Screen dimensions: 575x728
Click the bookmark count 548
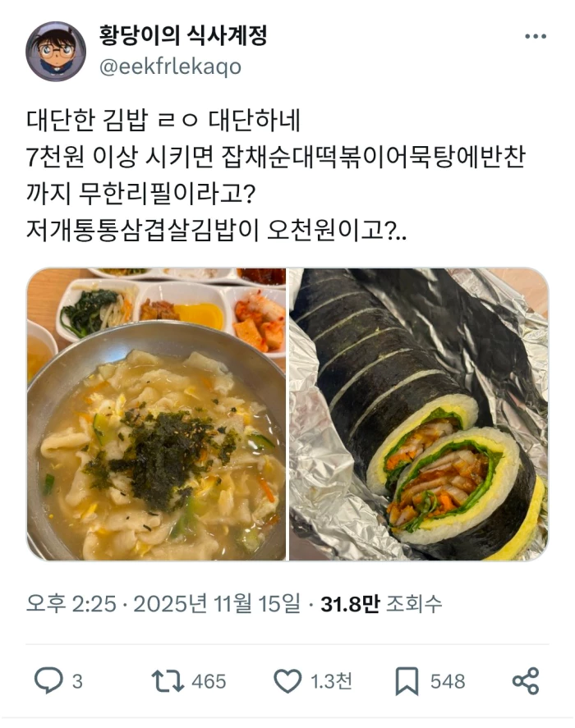[448, 681]
